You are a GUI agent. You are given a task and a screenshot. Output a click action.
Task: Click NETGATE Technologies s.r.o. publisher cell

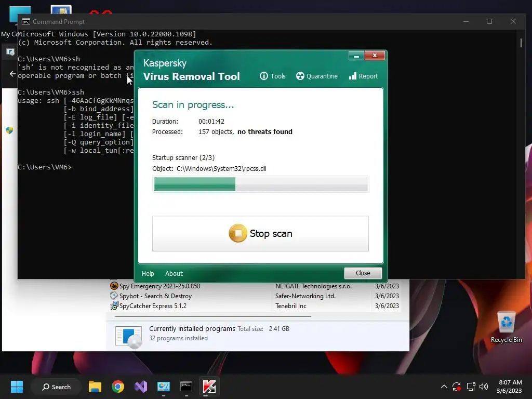click(x=313, y=286)
